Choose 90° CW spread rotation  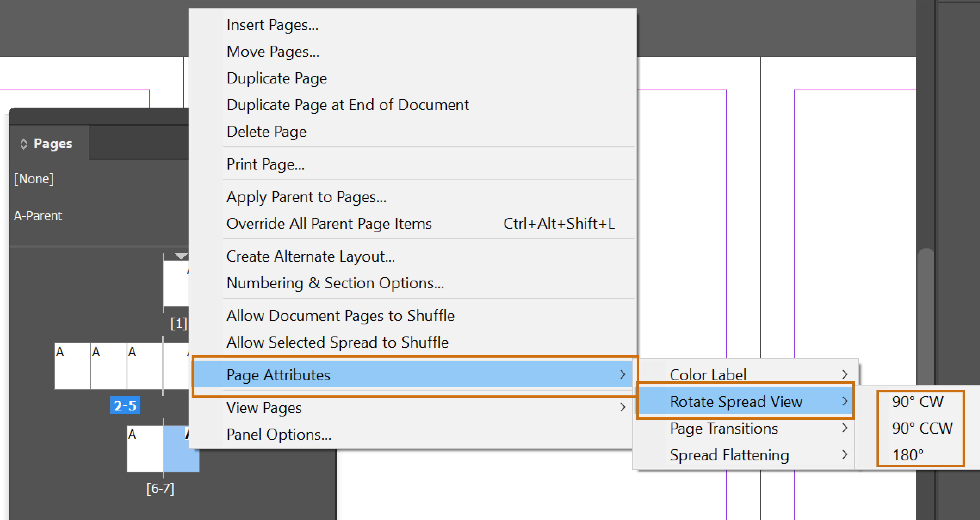pyautogui.click(x=918, y=401)
